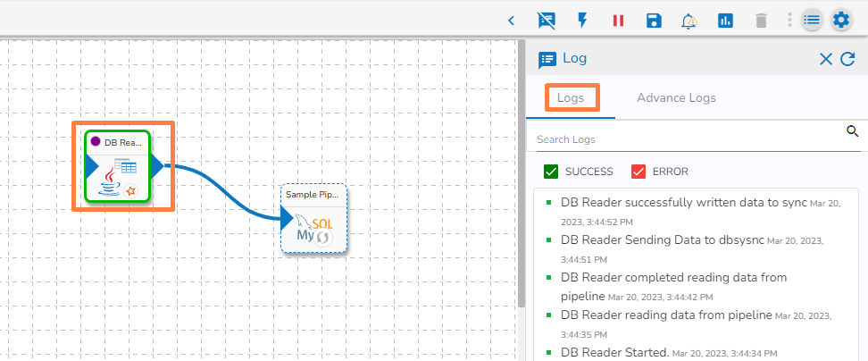Uncheck the SUCCESS filter checkbox
Screen dimensions: 868x361
coord(551,172)
